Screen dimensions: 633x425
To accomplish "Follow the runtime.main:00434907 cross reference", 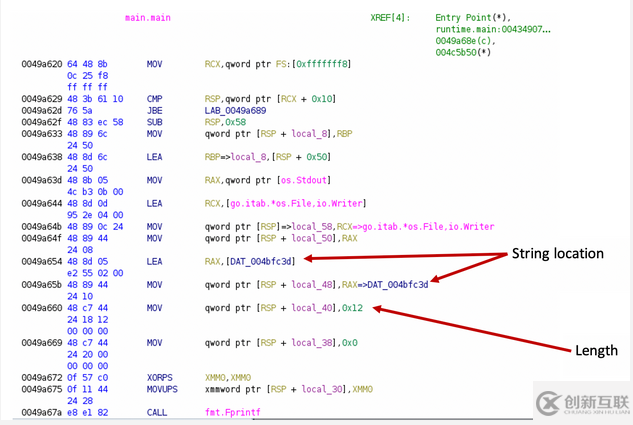I will (493, 29).
